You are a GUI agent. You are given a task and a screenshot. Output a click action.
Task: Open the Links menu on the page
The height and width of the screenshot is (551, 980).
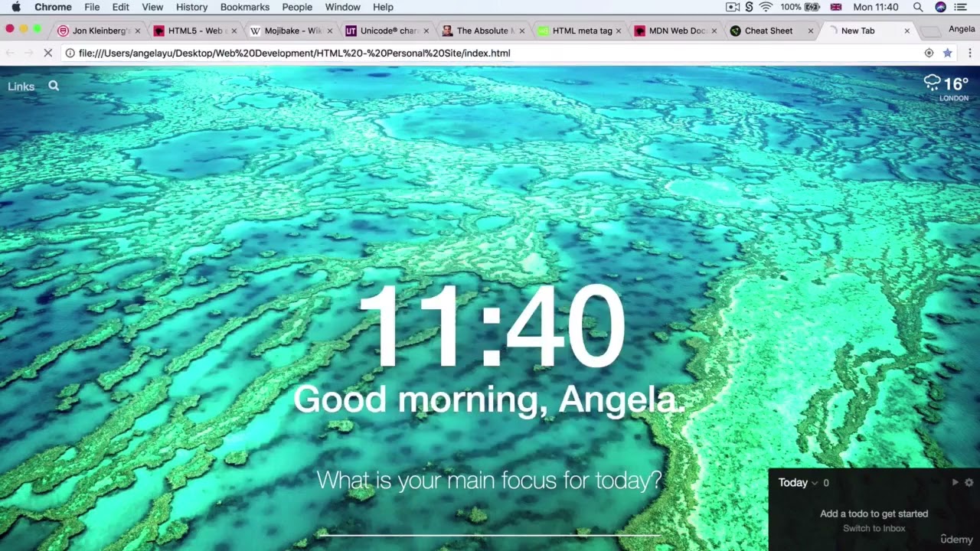pos(21,86)
